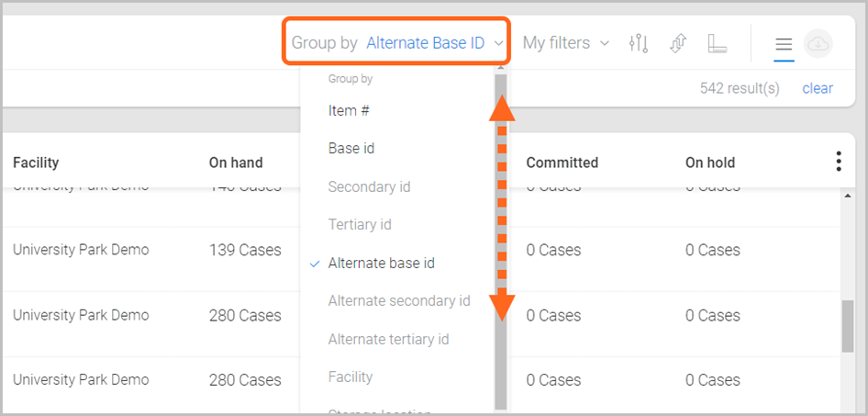Open the My filters dropdown

(565, 42)
